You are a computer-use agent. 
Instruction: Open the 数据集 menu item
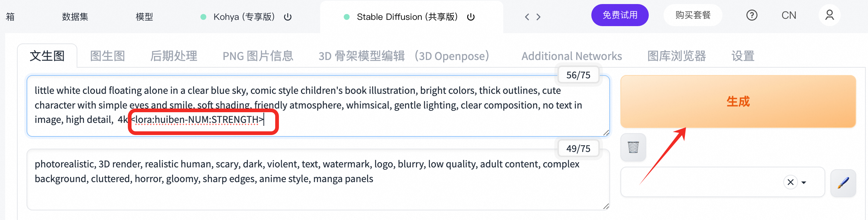click(x=75, y=17)
